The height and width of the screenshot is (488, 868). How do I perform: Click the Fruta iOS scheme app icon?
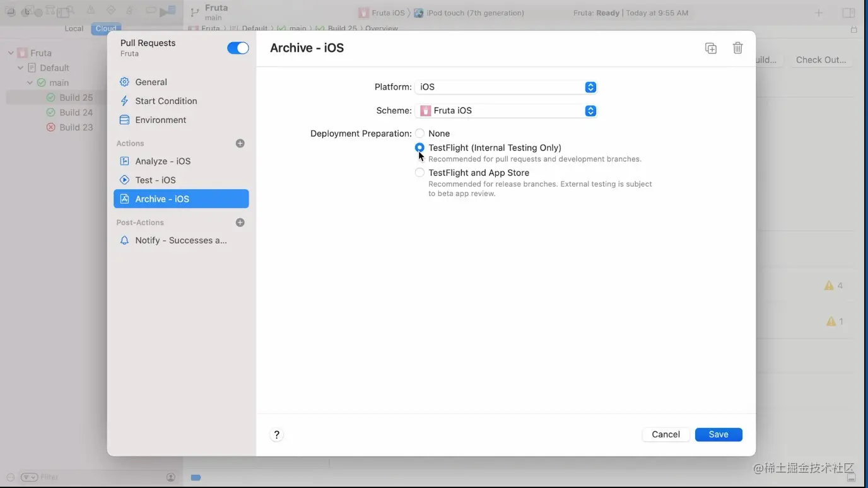tap(425, 111)
